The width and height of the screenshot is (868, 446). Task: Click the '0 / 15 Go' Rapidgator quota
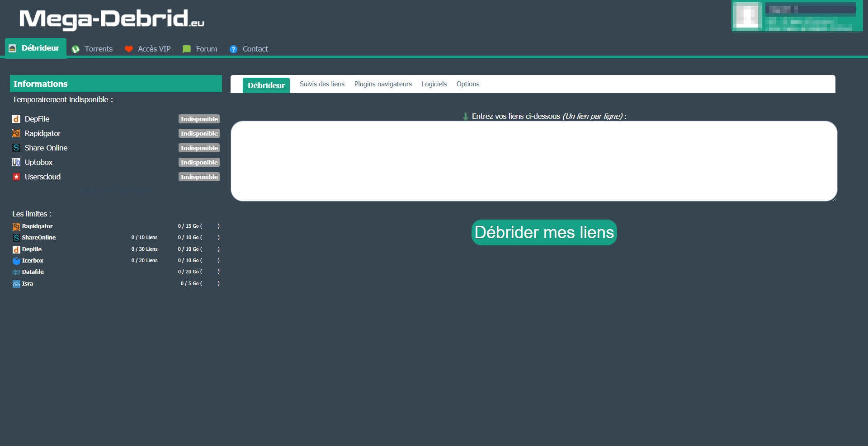(188, 226)
